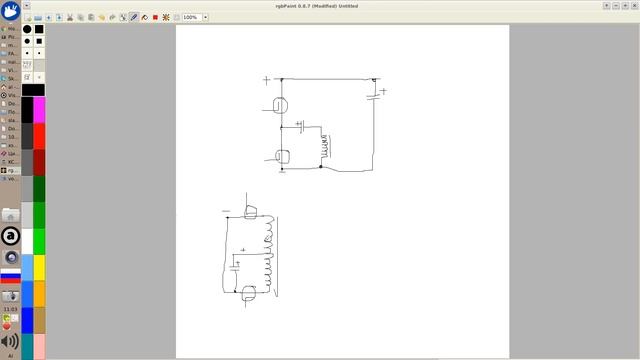Choose the medium round brush
Viewport: 640px width, 360px height.
coord(27,41)
